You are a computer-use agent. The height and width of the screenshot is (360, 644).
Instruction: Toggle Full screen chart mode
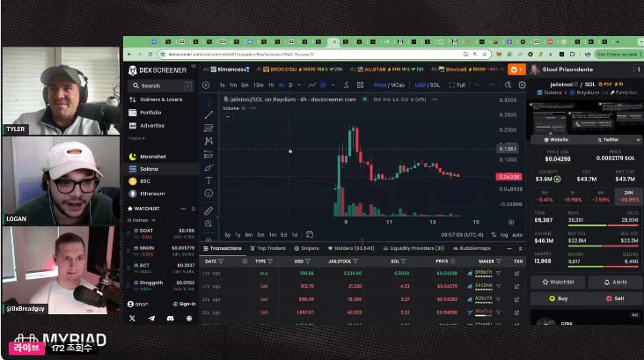tap(457, 85)
